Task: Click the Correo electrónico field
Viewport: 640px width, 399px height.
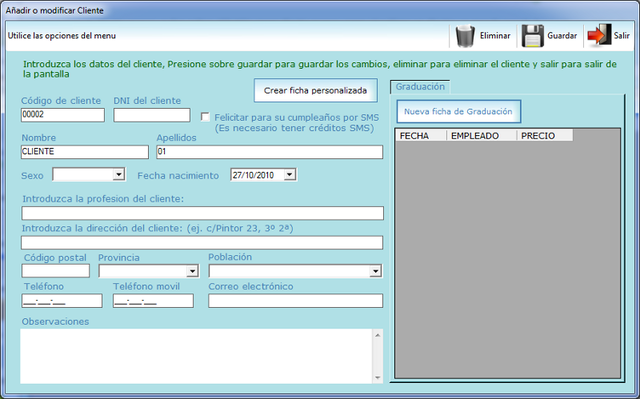Action: [x=296, y=301]
